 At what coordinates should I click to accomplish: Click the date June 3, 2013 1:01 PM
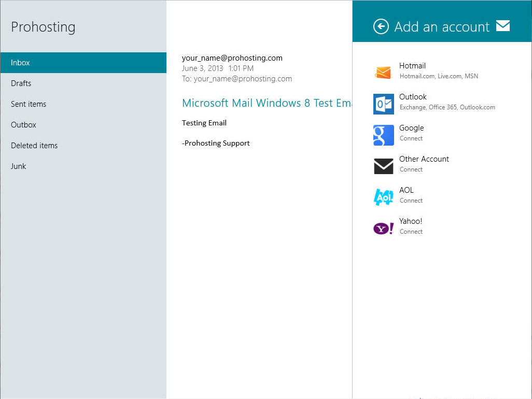point(217,68)
